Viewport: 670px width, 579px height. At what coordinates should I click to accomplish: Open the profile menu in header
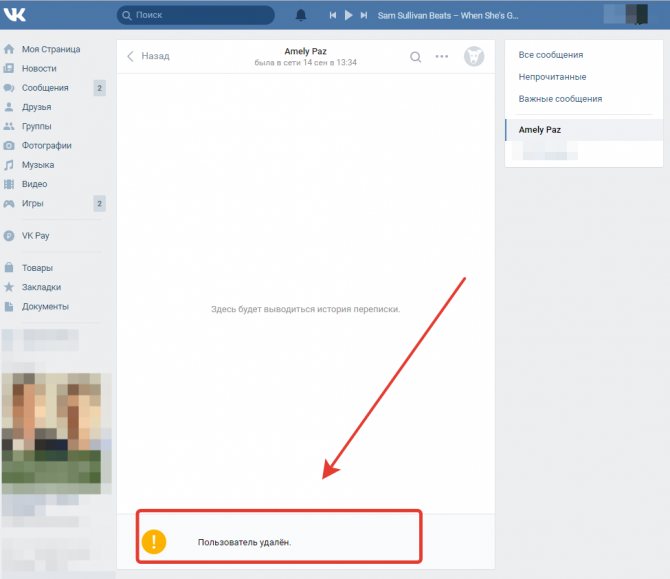click(x=626, y=14)
